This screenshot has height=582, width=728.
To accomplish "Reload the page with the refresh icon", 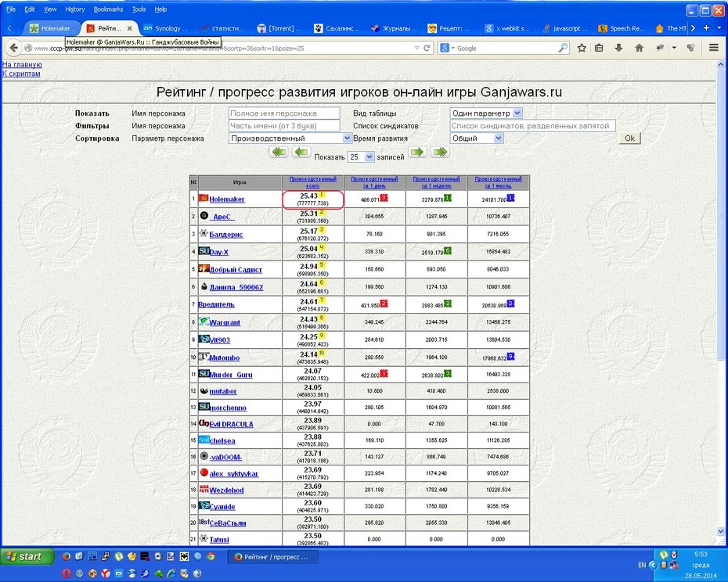I will point(427,48).
